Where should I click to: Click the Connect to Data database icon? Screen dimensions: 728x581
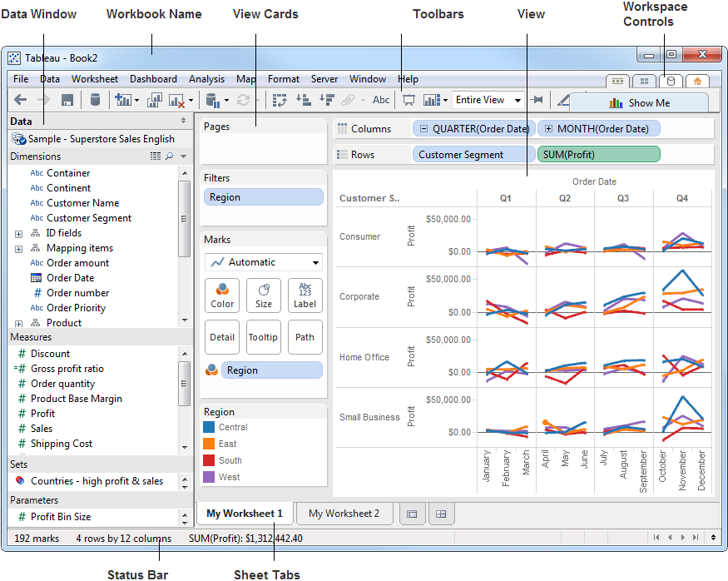pyautogui.click(x=94, y=100)
